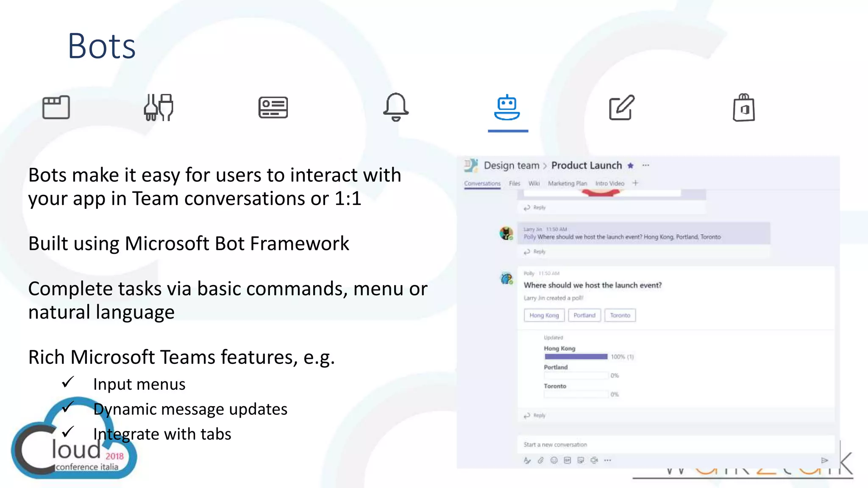Vote Portland in the poll

(x=584, y=315)
